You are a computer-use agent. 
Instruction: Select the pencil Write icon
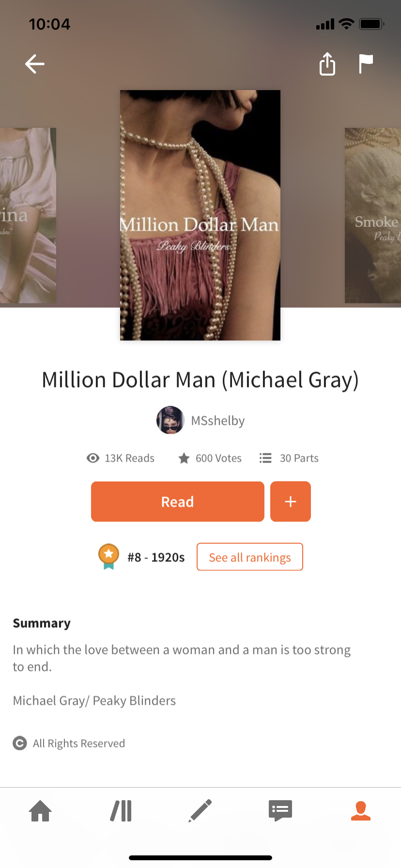200,811
